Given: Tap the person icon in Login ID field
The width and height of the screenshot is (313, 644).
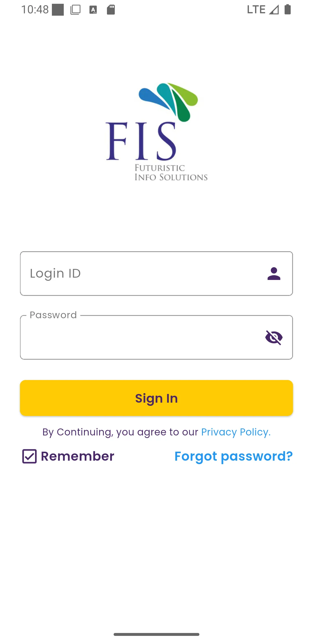Looking at the screenshot, I should point(274,274).
